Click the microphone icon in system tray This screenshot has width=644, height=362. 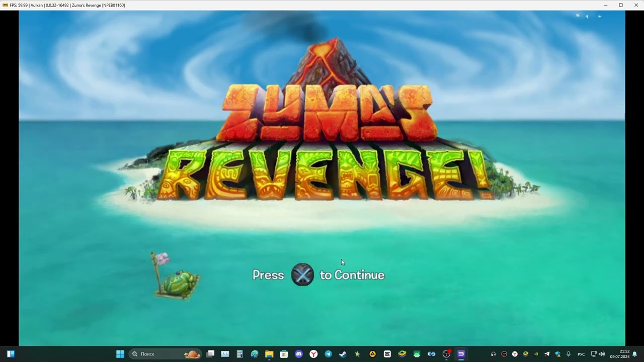point(569,354)
